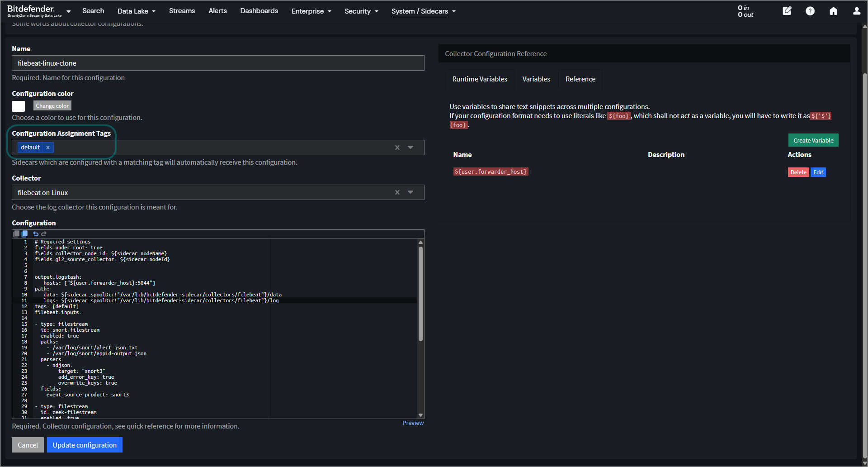Image resolution: width=868 pixels, height=467 pixels.
Task: Open the Enterprise menu
Action: click(x=311, y=11)
